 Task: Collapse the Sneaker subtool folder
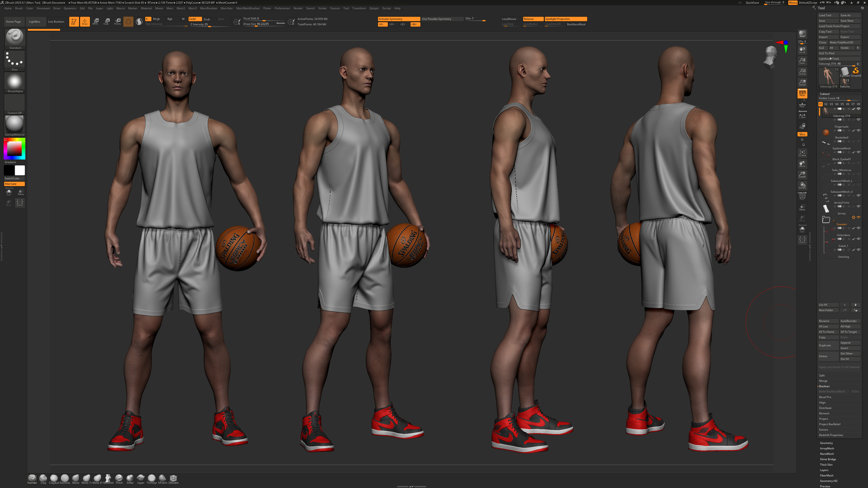tap(826, 220)
